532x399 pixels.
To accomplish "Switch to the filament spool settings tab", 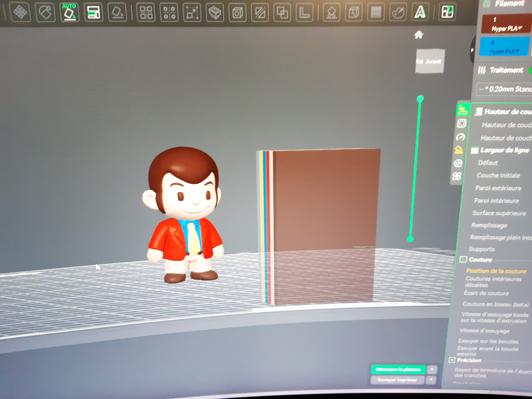I will pyautogui.click(x=458, y=163).
